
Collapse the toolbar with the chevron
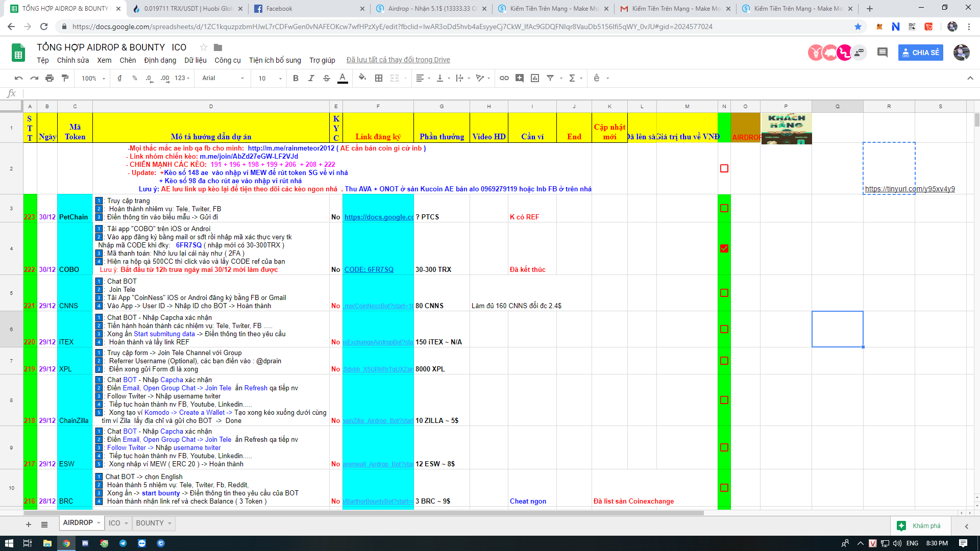(x=970, y=78)
